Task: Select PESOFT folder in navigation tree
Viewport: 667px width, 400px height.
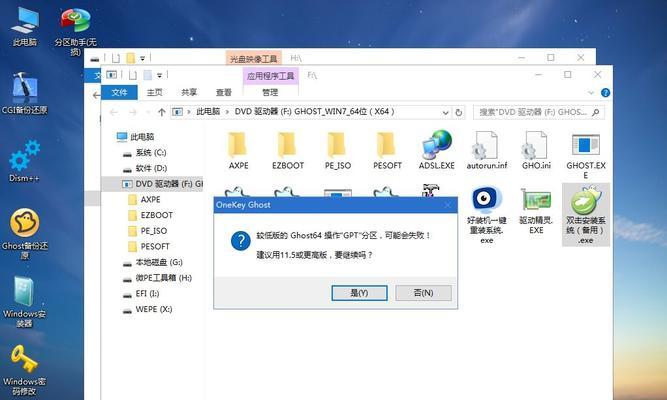Action: click(x=149, y=246)
